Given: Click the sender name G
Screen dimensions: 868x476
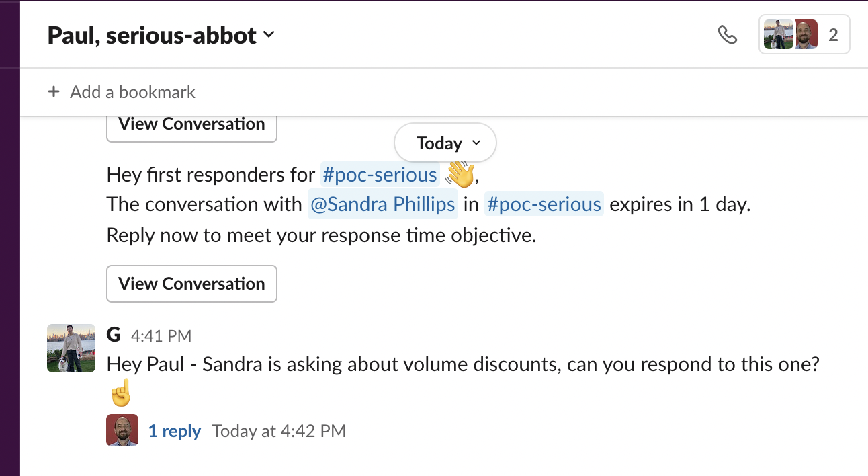Looking at the screenshot, I should (114, 335).
